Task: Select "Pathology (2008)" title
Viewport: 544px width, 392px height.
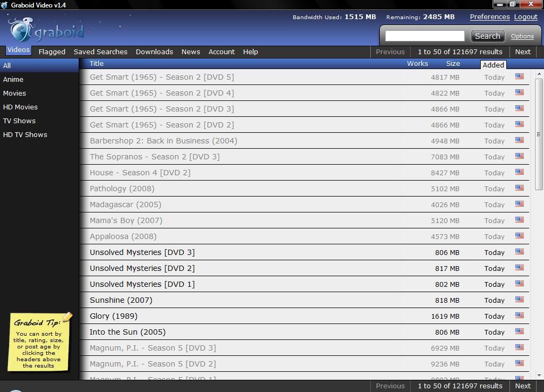Action: point(122,189)
